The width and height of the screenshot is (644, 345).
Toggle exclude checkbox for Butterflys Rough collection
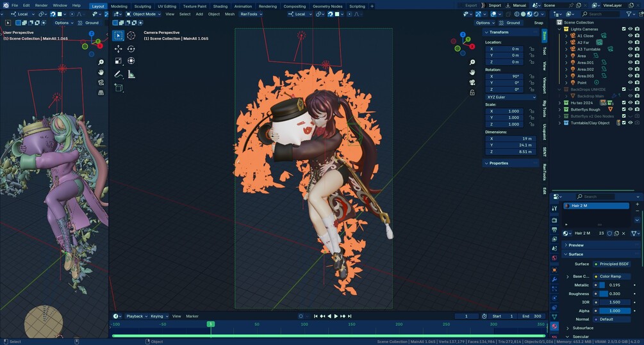click(623, 109)
